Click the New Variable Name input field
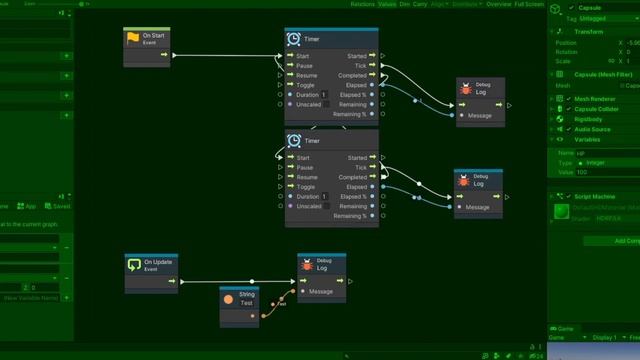The image size is (640, 360). [31, 298]
